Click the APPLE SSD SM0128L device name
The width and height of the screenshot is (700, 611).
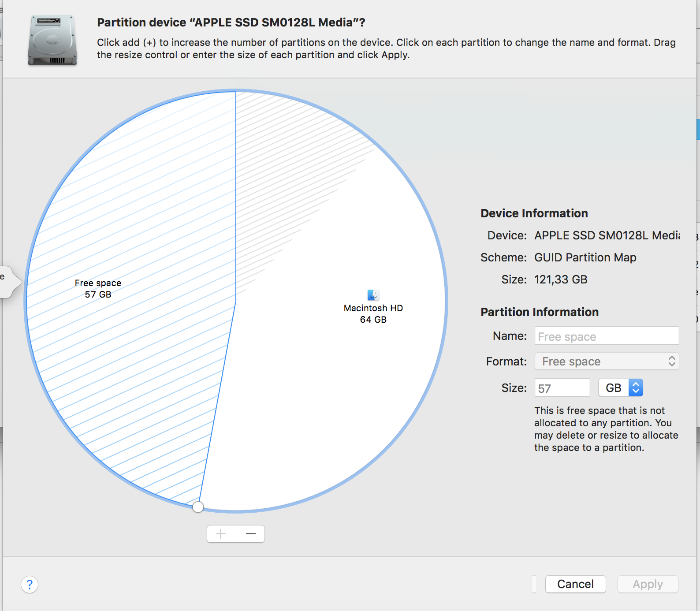pos(607,235)
